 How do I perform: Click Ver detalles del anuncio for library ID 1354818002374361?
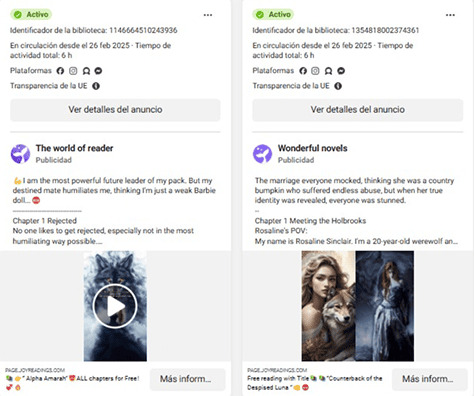click(358, 110)
